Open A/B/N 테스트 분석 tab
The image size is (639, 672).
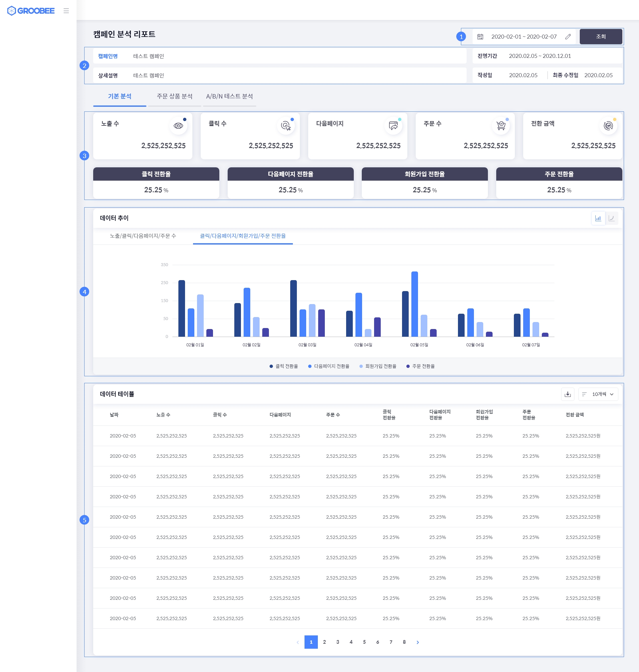pyautogui.click(x=229, y=96)
